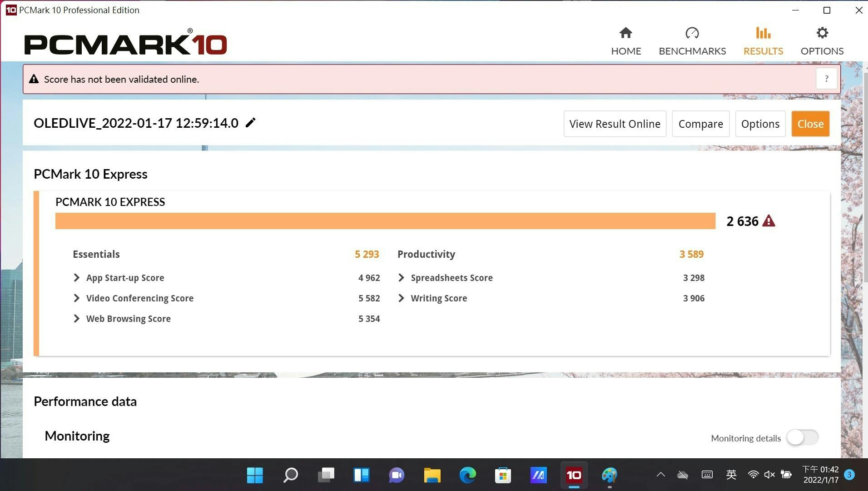This screenshot has height=491, width=868.
Task: Open the HOME tab
Action: coord(626,41)
